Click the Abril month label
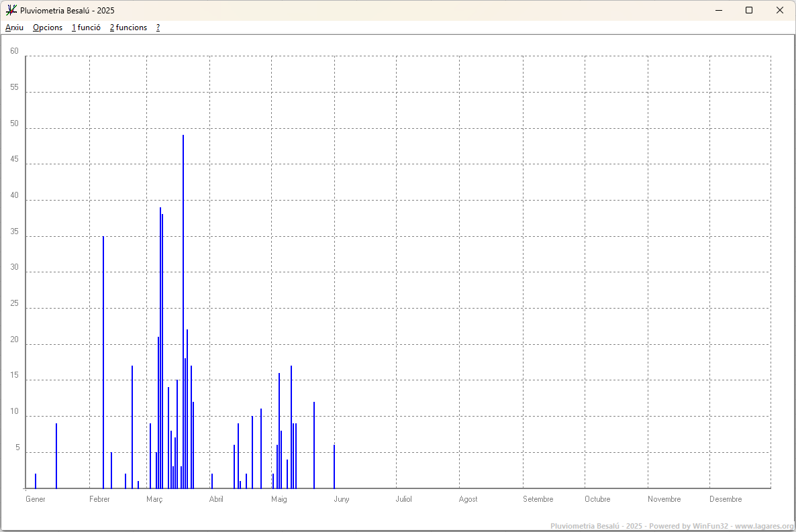Viewport: 796px width, 532px height. [216, 499]
